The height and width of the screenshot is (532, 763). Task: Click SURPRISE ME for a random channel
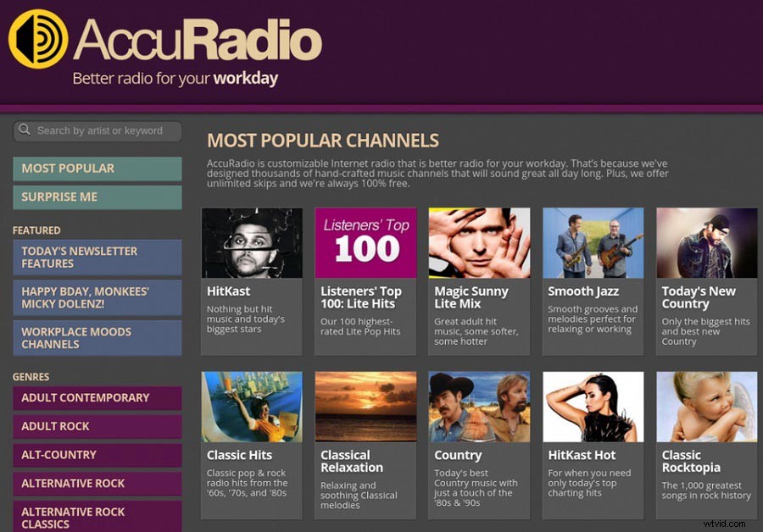click(97, 197)
